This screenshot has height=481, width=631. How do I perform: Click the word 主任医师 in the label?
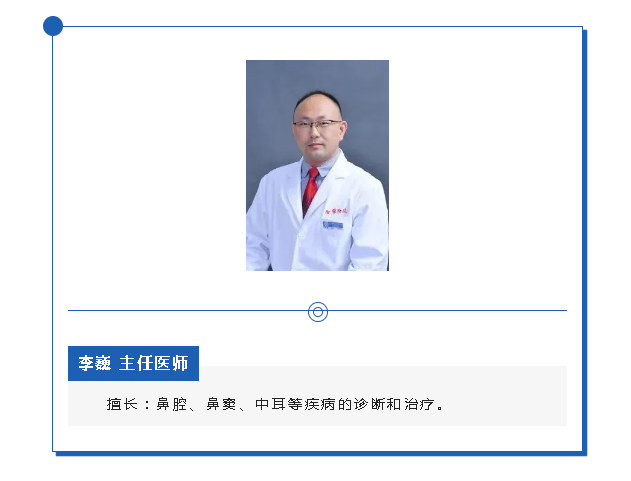point(153,363)
